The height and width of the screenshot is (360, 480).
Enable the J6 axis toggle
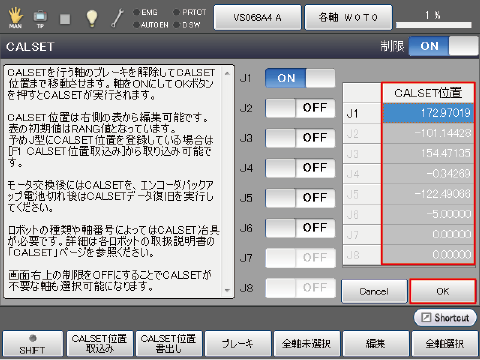pos(300,228)
